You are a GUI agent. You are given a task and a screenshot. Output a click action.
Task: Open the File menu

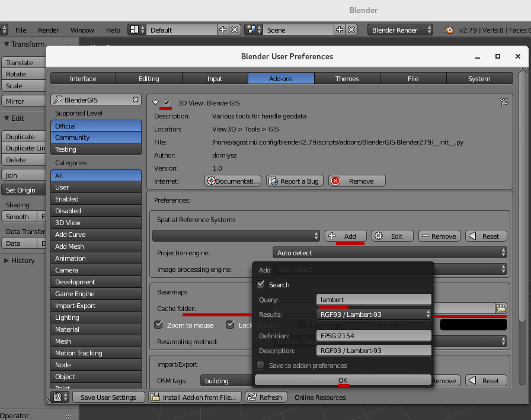[x=21, y=30]
